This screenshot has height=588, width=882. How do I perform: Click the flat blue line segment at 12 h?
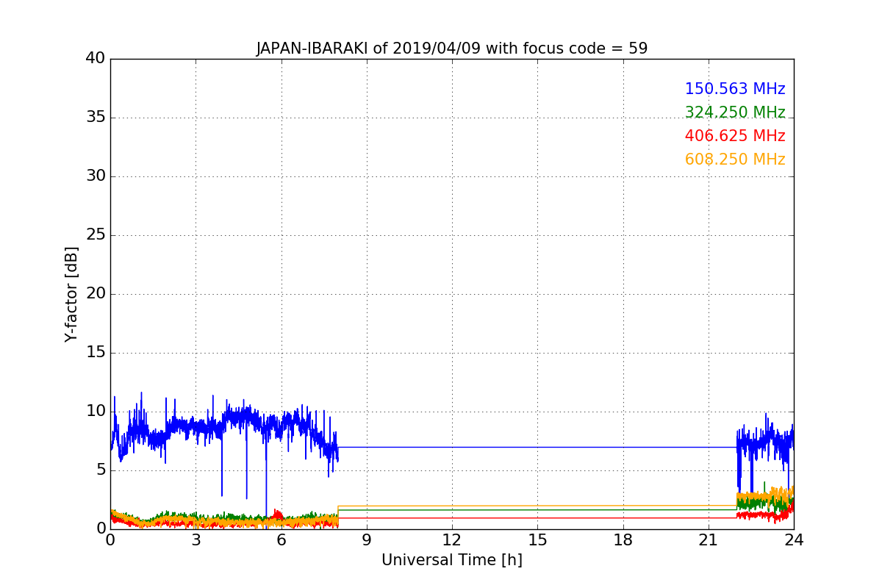451,447
